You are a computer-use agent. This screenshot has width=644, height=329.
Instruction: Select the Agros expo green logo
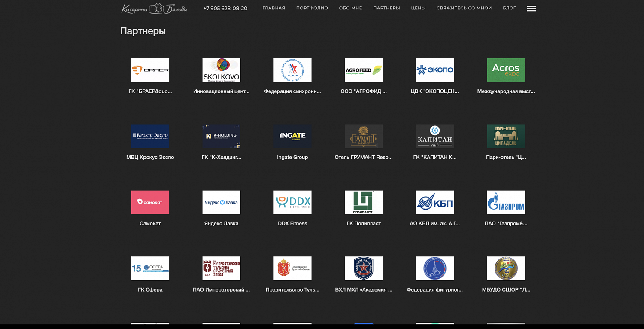point(506,70)
